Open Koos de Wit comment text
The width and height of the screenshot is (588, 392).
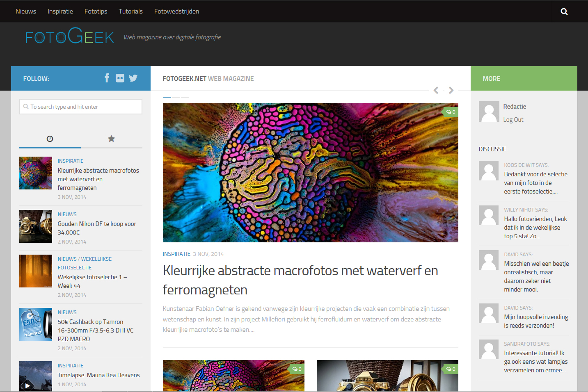click(x=536, y=183)
